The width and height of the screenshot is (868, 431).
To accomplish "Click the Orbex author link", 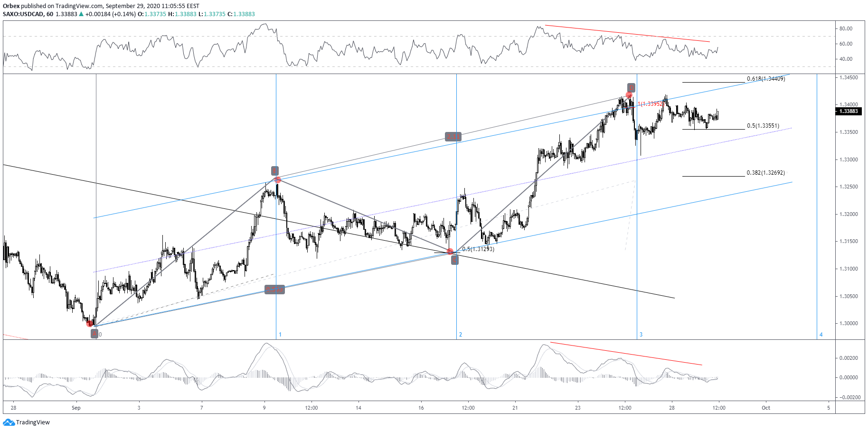I will click(x=10, y=6).
